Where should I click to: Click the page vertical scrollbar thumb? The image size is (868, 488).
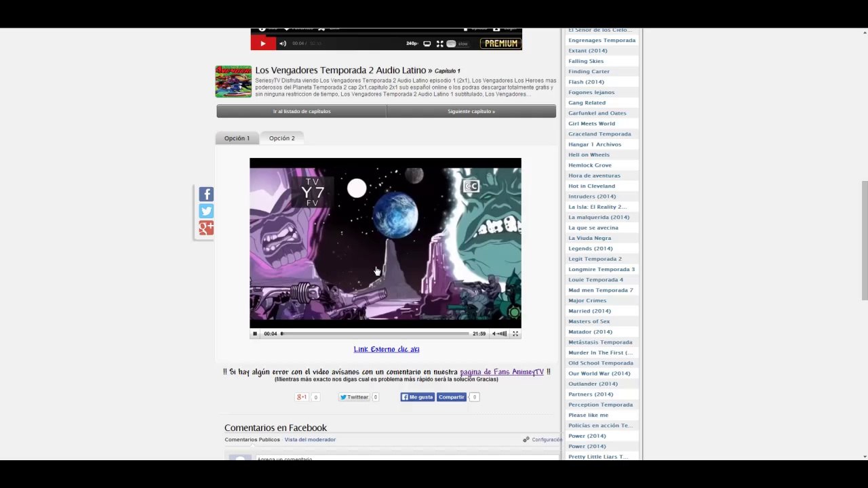click(x=864, y=241)
